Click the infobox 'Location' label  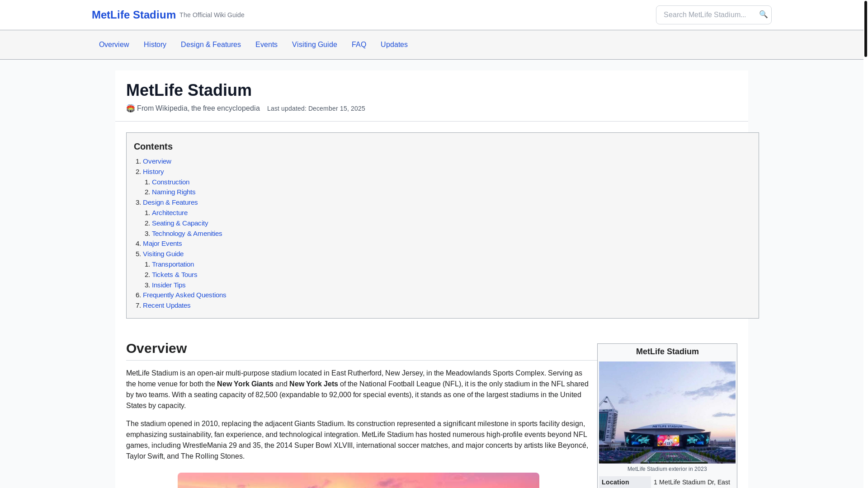615,482
